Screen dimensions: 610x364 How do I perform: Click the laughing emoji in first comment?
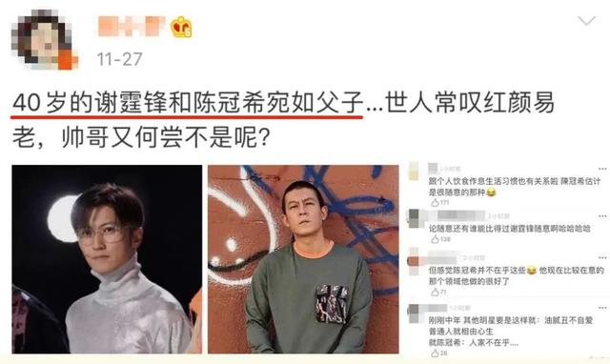tap(491, 192)
